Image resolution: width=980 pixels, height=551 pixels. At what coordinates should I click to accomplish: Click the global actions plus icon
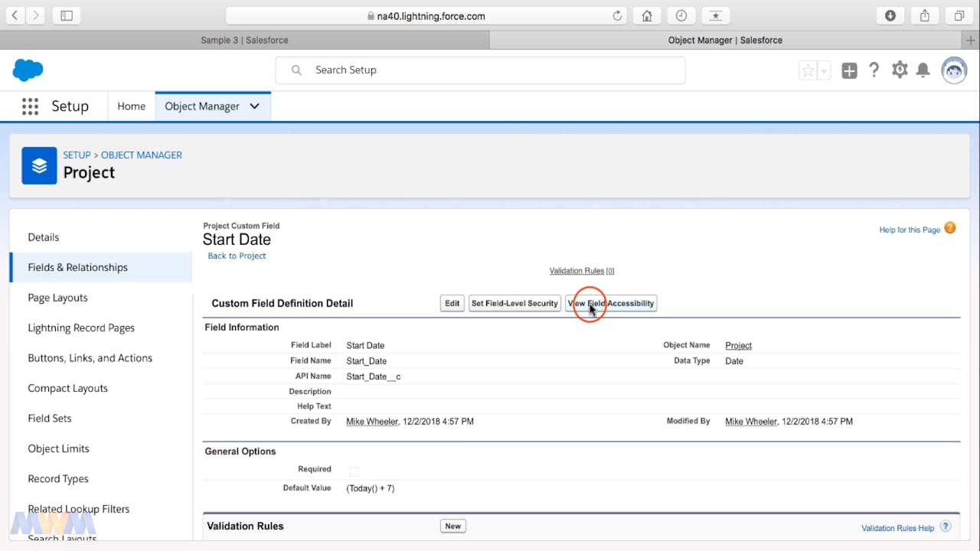coord(849,71)
